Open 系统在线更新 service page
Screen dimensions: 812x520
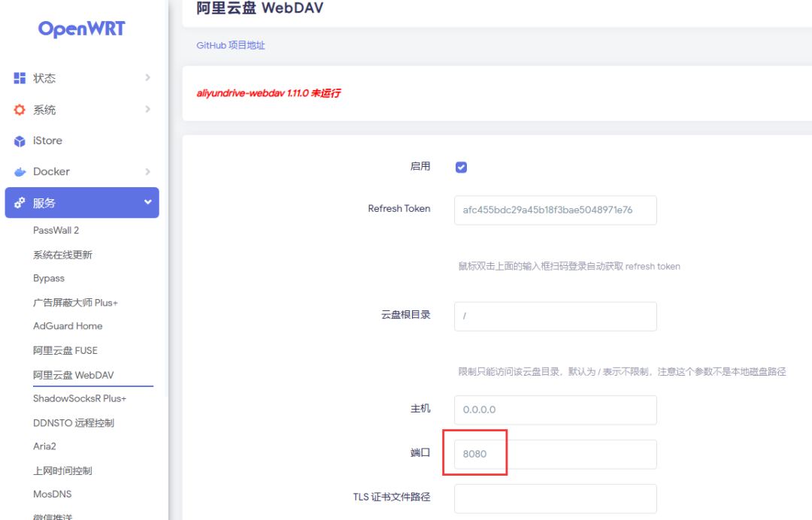tap(62, 255)
